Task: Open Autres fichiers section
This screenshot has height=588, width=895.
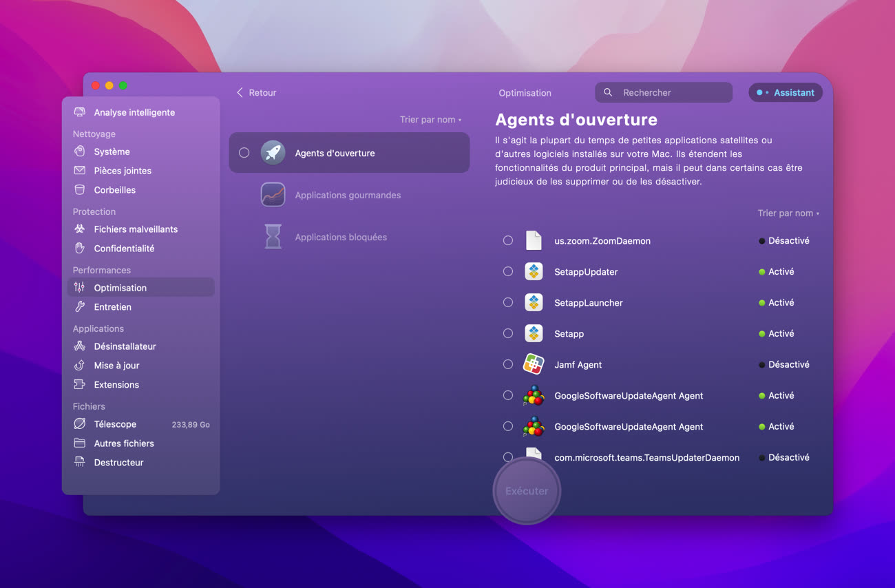Action: tap(141, 443)
